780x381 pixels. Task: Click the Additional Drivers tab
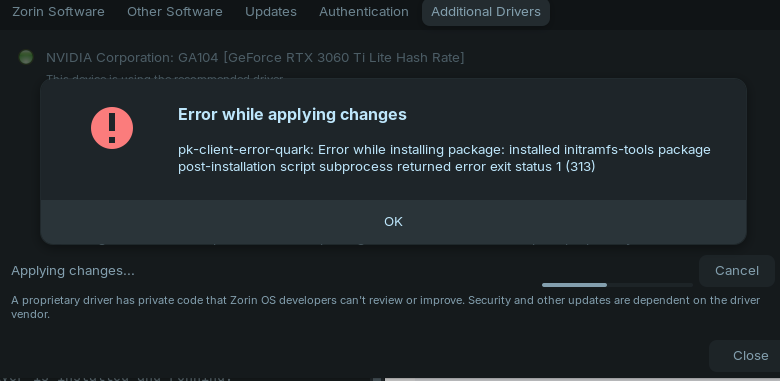[486, 12]
